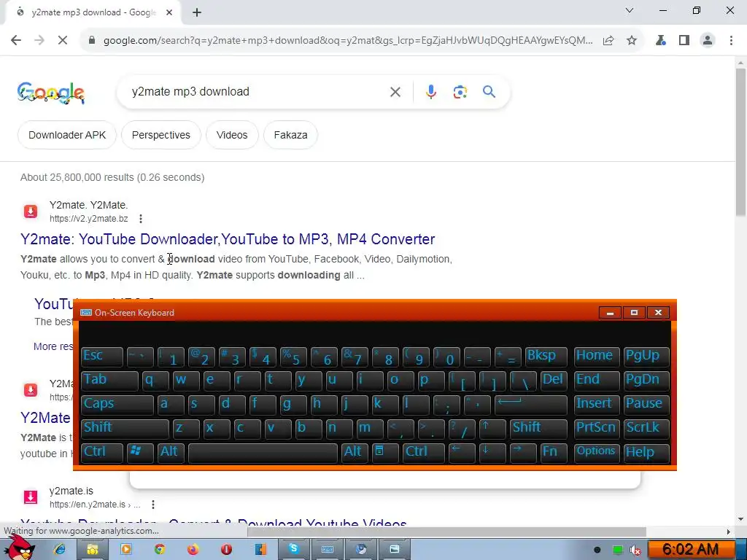Tap the up arrow key on the keyboard
The width and height of the screenshot is (747, 560).
tap(492, 428)
